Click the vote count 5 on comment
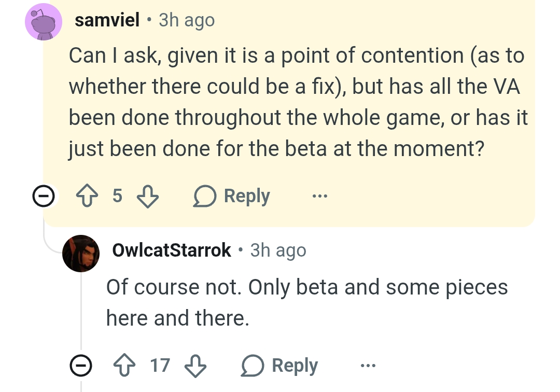 117,196
